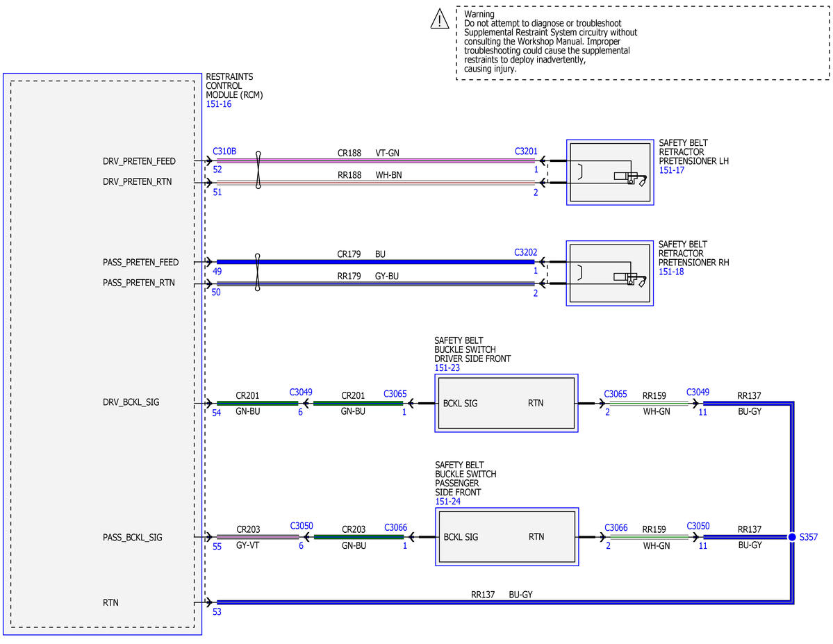Click the CR179 circuit label

point(349,254)
